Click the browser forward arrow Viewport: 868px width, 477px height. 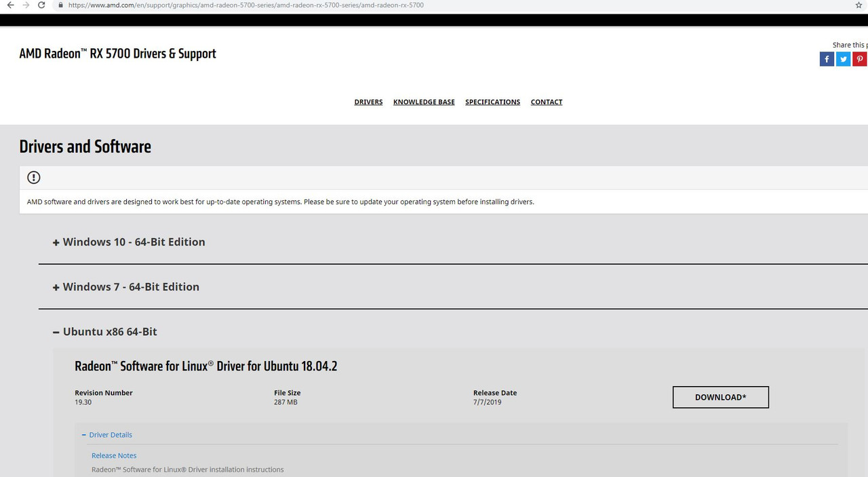point(26,5)
